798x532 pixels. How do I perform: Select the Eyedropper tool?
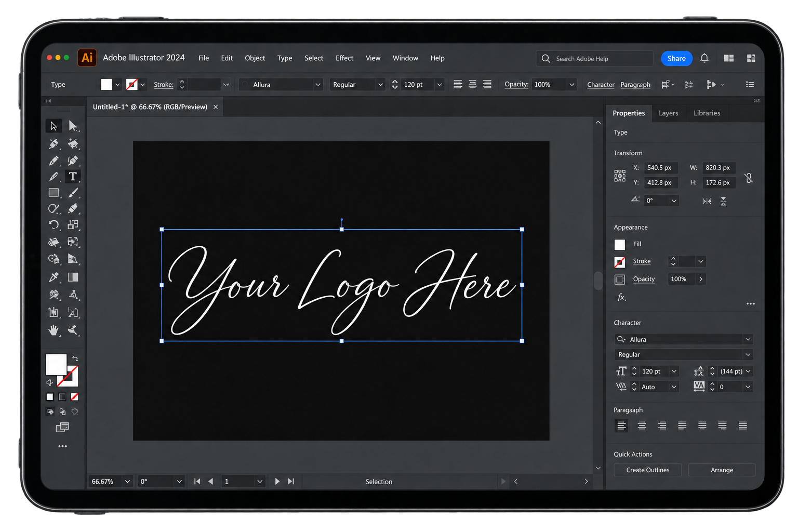pyautogui.click(x=54, y=277)
